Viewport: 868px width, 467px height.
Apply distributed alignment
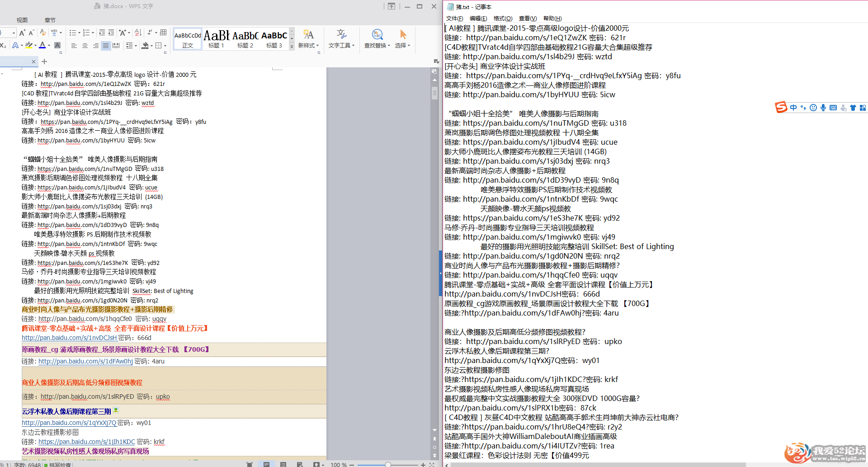[x=116, y=46]
